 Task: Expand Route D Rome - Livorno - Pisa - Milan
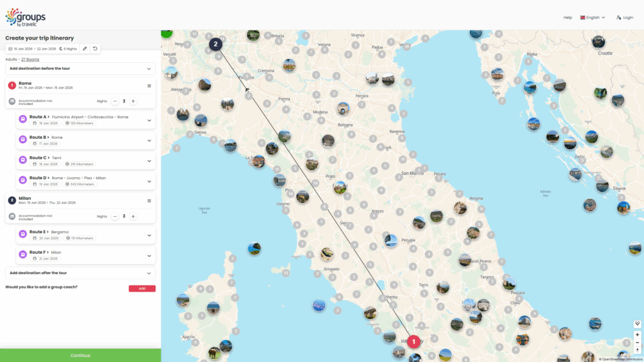point(149,181)
